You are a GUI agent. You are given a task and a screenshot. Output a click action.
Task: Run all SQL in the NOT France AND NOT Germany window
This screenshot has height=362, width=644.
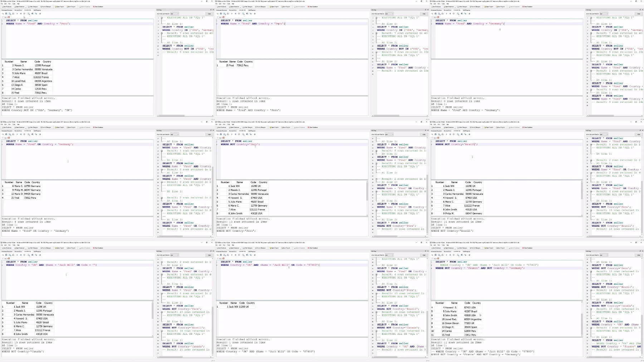tap(447, 255)
